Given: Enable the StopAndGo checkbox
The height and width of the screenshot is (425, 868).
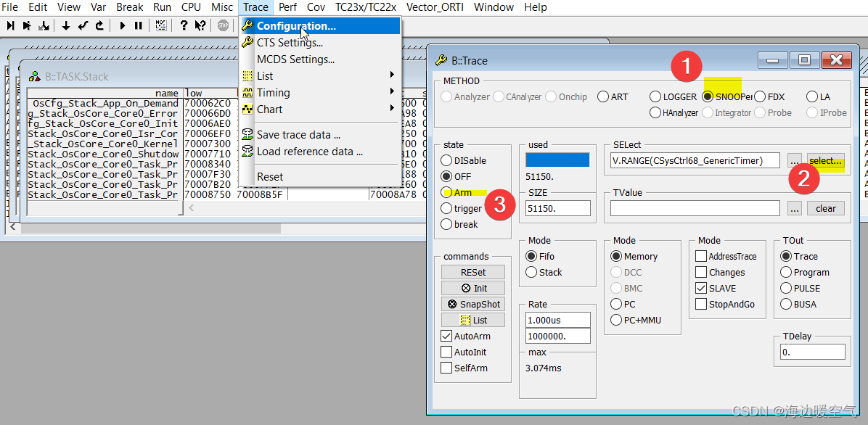Looking at the screenshot, I should [701, 304].
